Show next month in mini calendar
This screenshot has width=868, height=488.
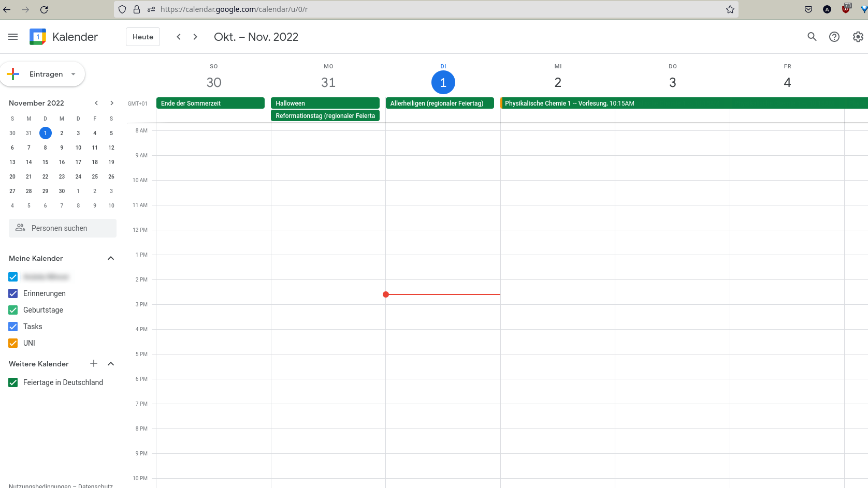coord(112,103)
